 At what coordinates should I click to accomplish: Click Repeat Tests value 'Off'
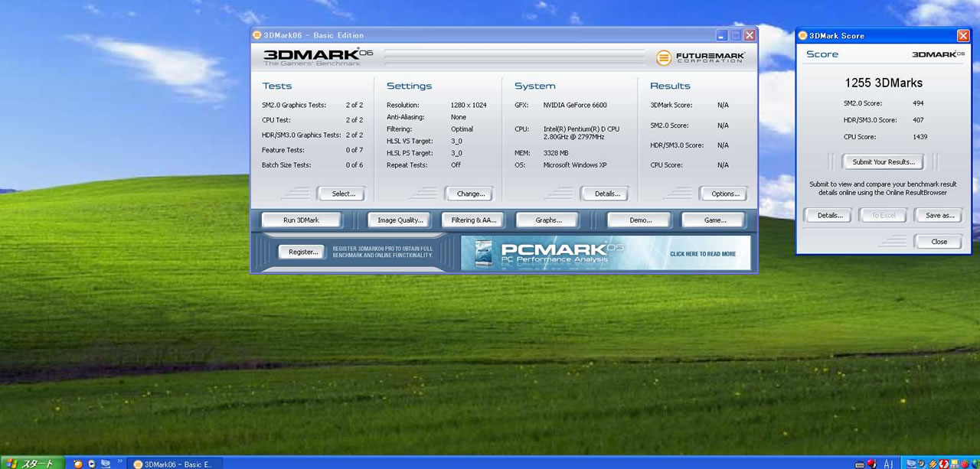click(456, 165)
